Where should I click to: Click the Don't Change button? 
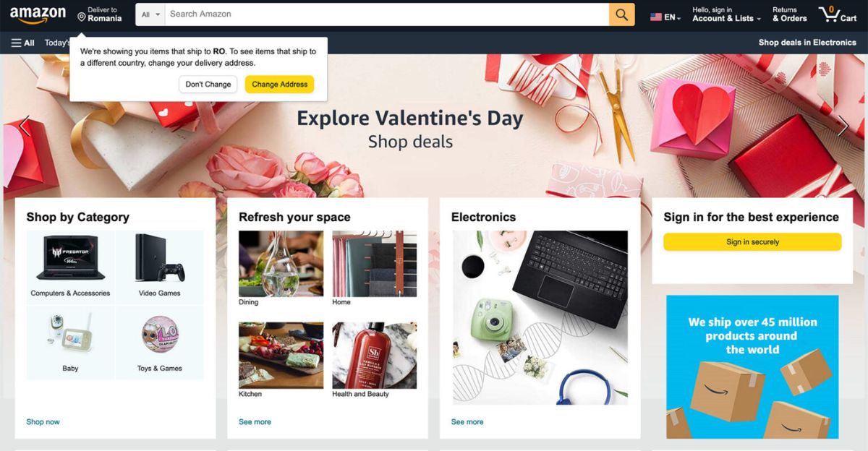point(208,85)
